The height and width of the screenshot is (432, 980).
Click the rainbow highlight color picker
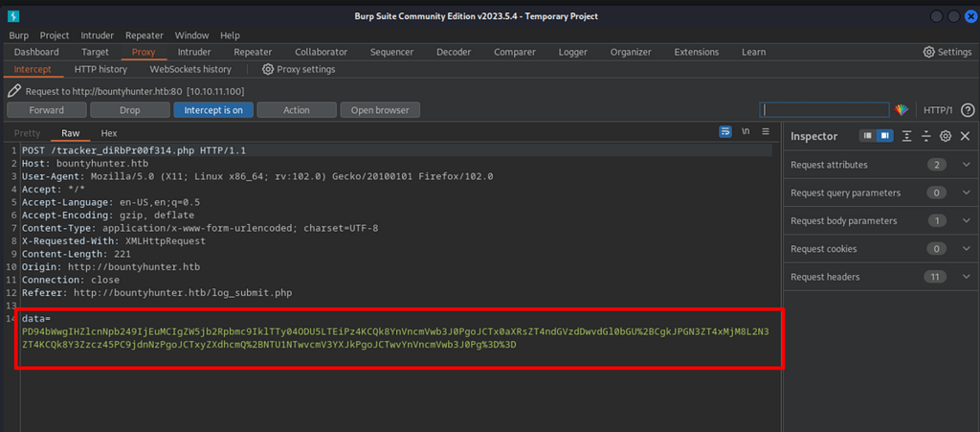pos(902,110)
